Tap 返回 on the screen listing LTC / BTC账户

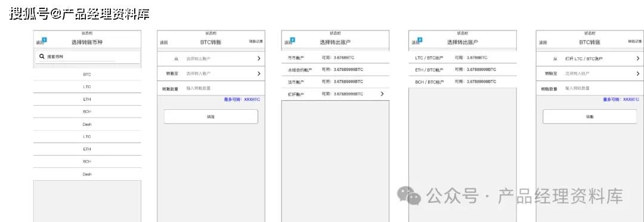click(x=416, y=42)
